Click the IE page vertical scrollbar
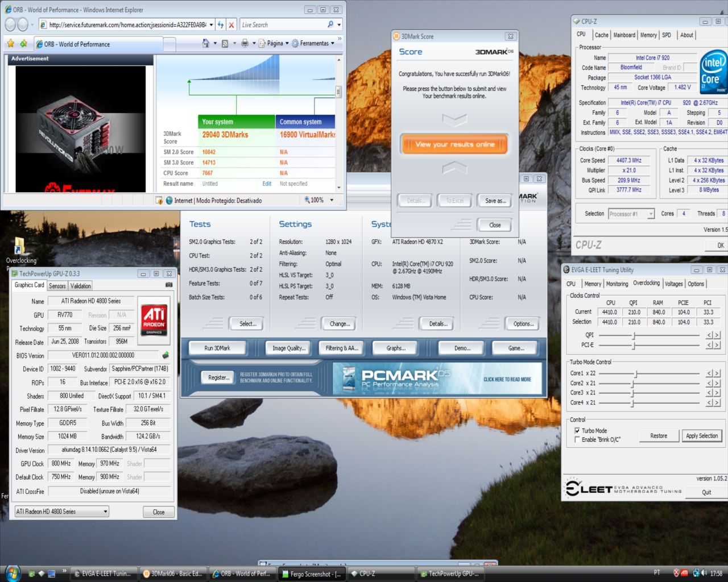728x582 pixels. [x=338, y=123]
